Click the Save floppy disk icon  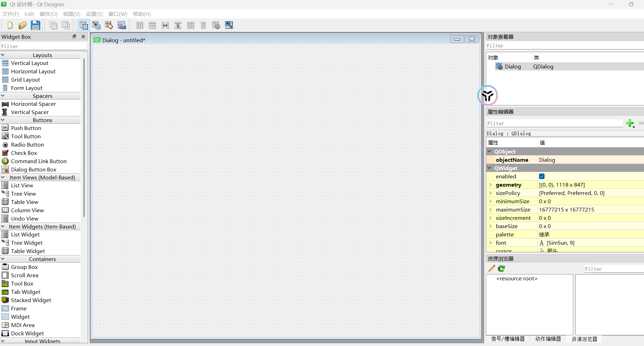[36, 25]
